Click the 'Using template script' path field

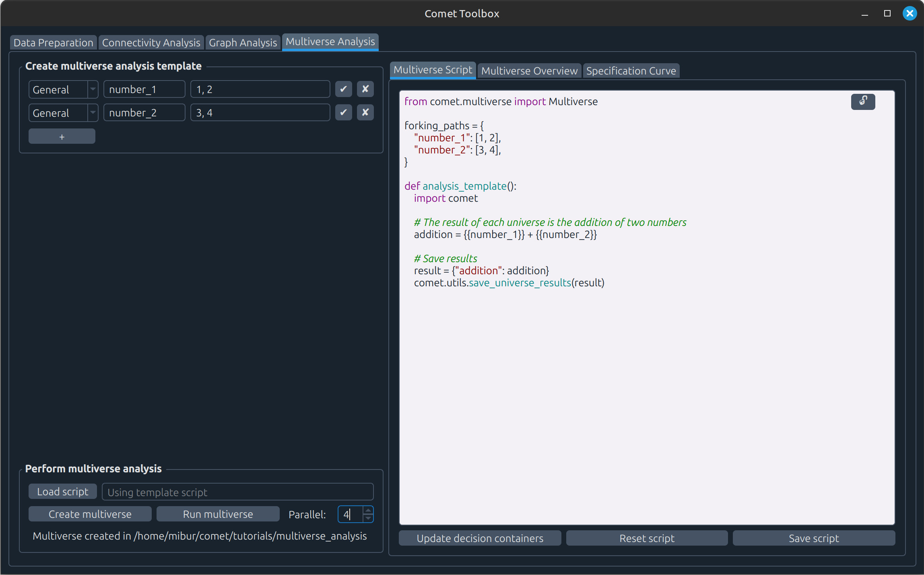click(237, 492)
